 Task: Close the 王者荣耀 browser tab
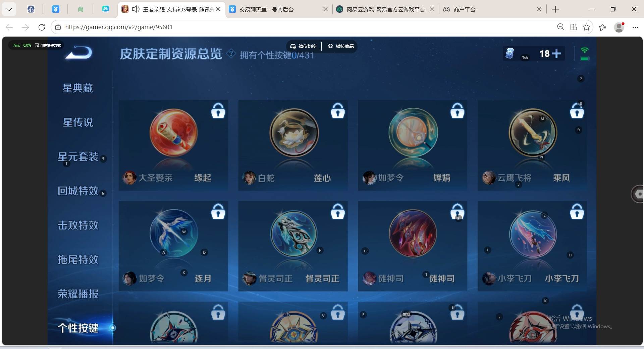coord(218,9)
